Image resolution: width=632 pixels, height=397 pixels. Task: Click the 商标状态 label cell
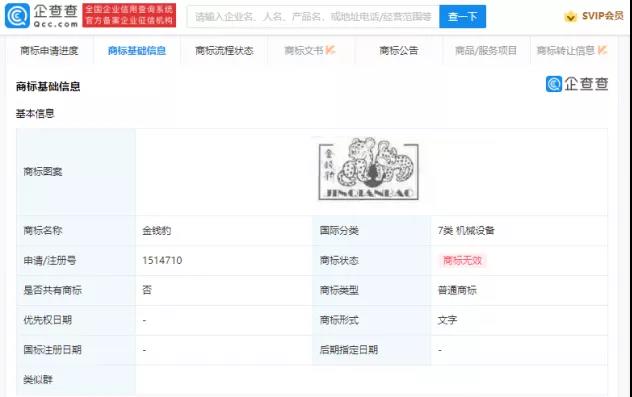372,261
